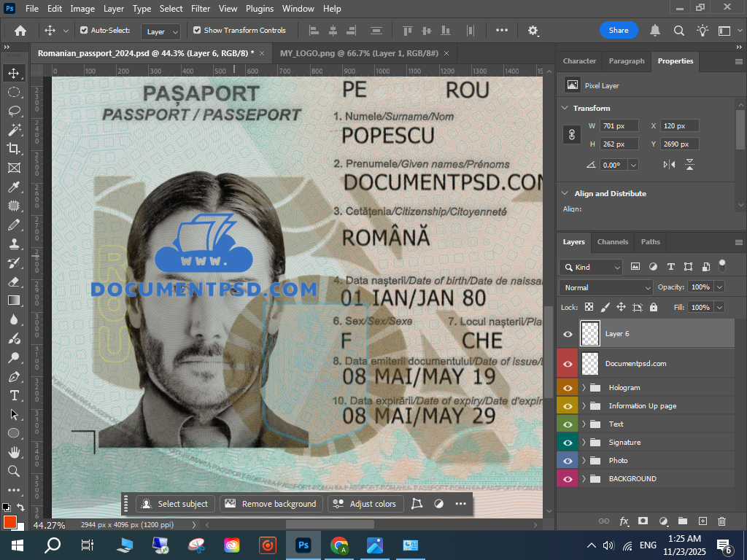Click the delete layer trash icon
Image resolution: width=747 pixels, height=560 pixels.
click(x=721, y=521)
